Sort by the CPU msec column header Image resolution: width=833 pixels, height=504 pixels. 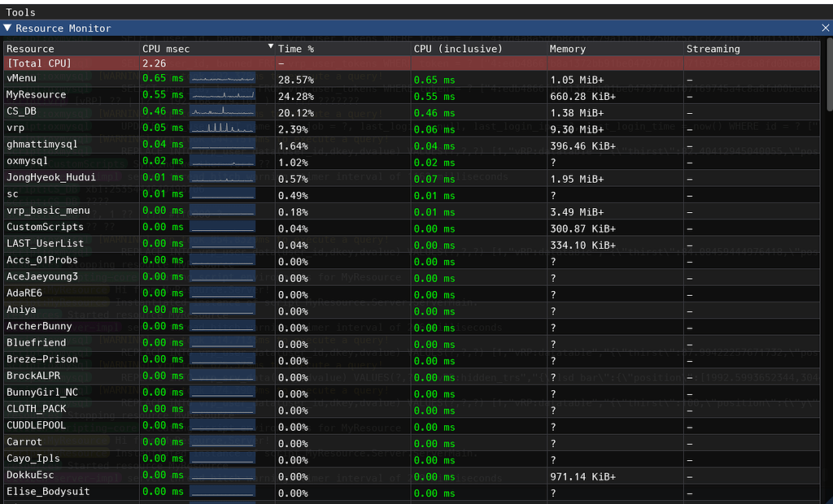click(164, 49)
